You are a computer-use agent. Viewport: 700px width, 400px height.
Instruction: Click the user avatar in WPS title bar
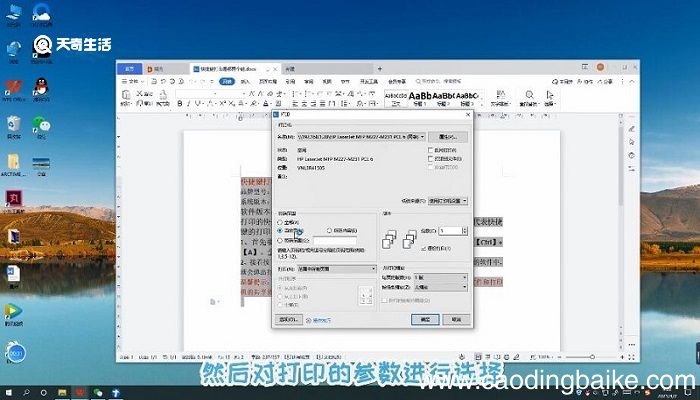tap(600, 67)
